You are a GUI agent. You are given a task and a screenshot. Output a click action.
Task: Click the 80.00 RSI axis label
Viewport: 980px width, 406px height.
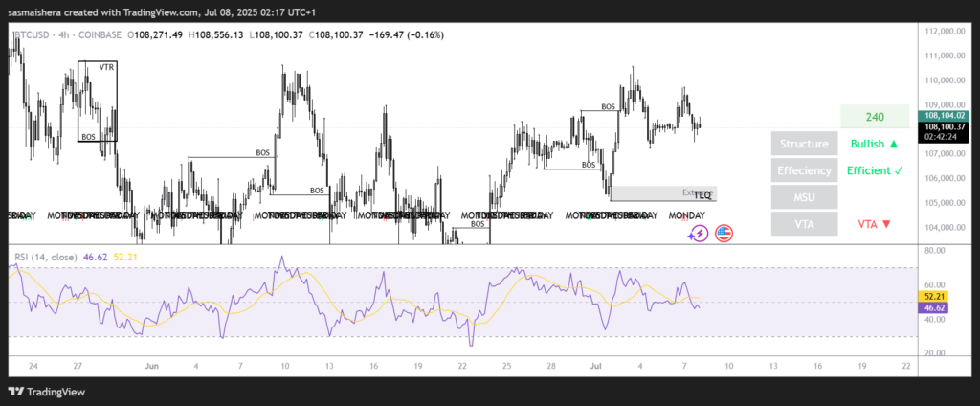click(935, 250)
